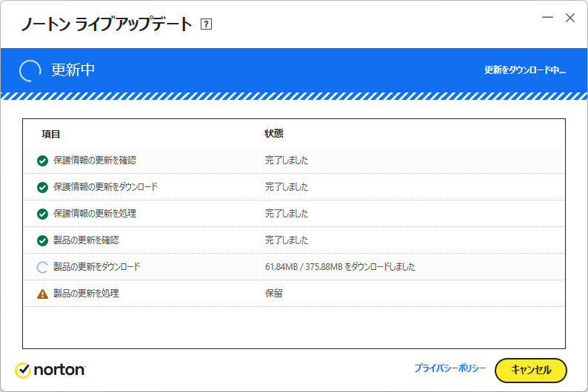Select the 保護情報の更新をダウンロード row text

pos(105,187)
